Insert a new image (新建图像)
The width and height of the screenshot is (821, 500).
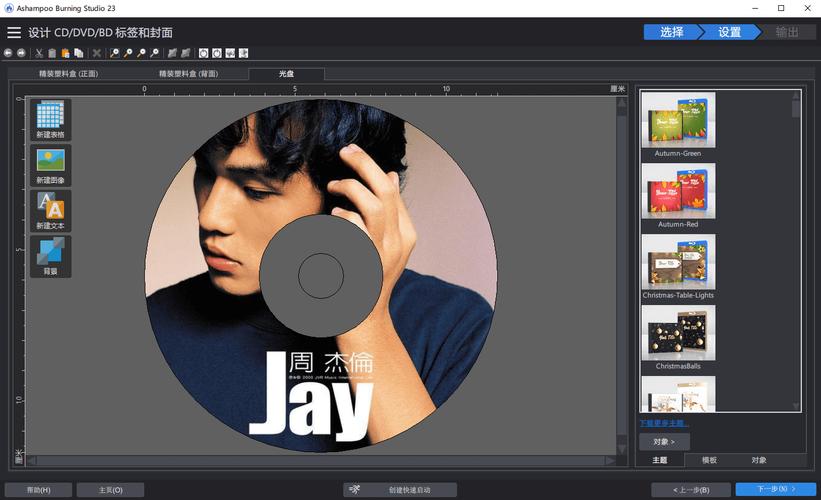(x=50, y=165)
